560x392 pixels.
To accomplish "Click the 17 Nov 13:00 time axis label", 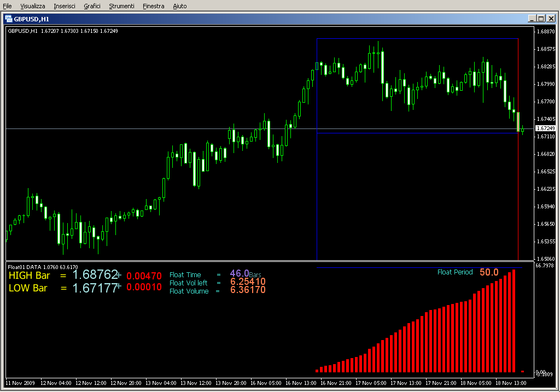I will coord(406,383).
